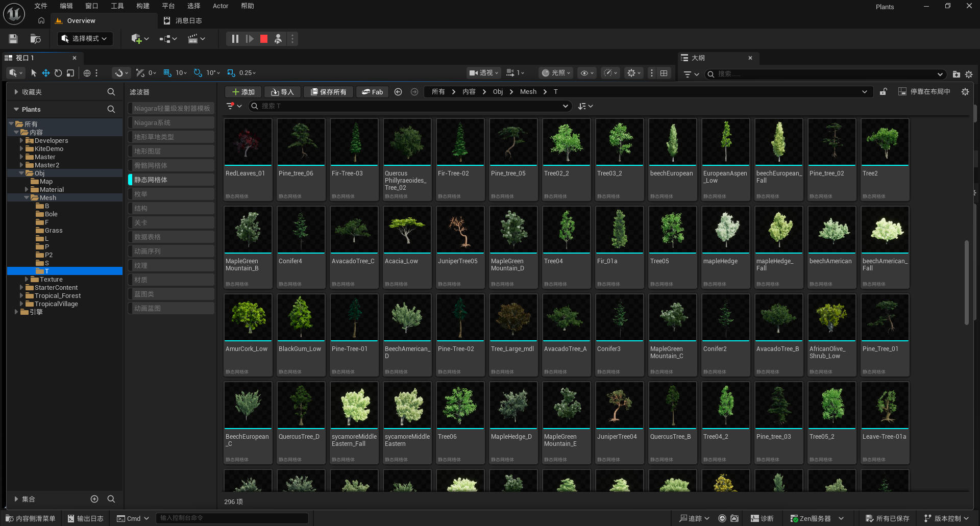Select the translate gizmo tool
The width and height of the screenshot is (980, 526).
pyautogui.click(x=46, y=73)
